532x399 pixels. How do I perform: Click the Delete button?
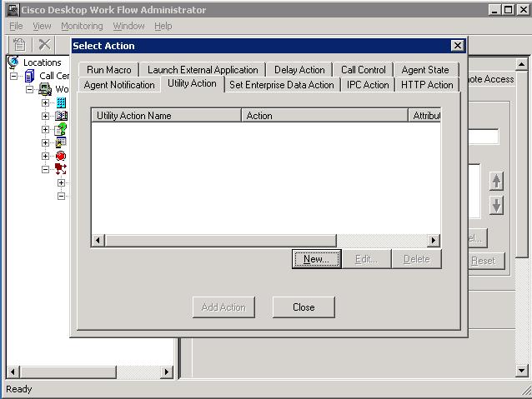[417, 259]
